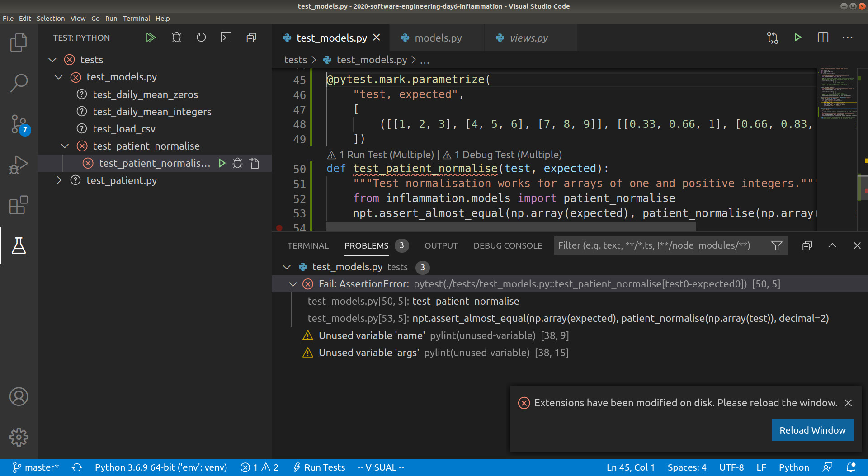
Task: Select the Debug tests bug icon
Action: point(176,38)
